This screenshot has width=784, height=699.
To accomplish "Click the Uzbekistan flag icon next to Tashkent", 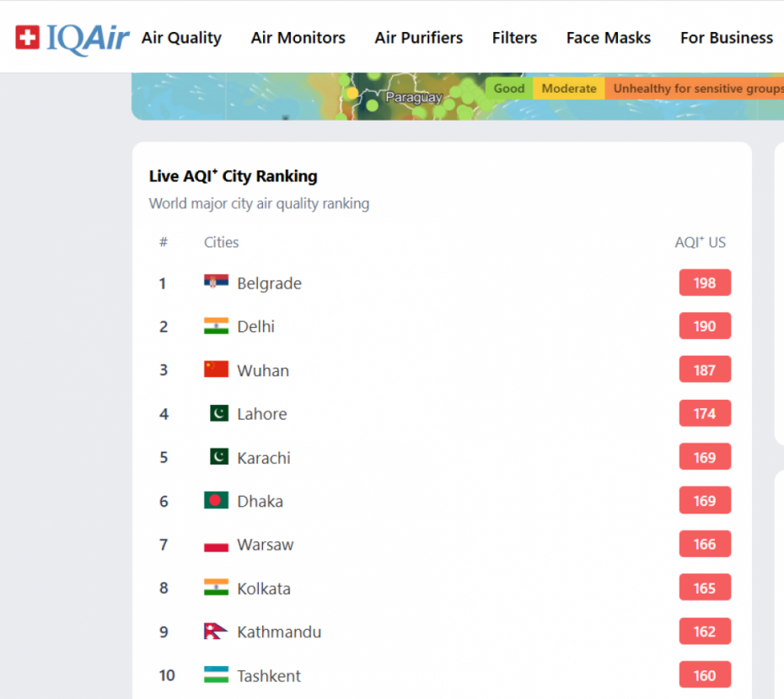I will (216, 675).
